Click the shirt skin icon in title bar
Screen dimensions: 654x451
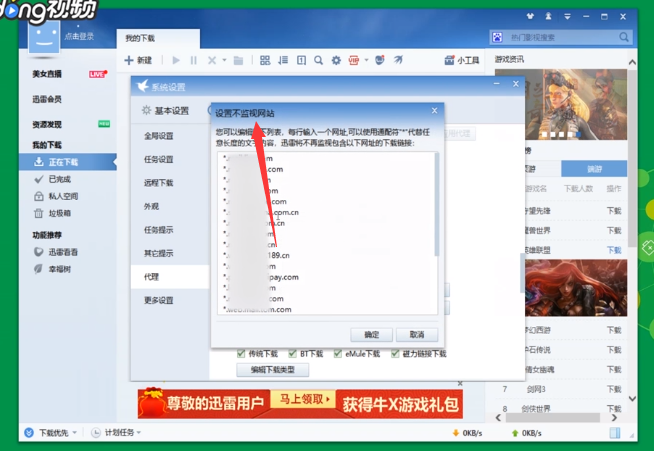click(530, 17)
